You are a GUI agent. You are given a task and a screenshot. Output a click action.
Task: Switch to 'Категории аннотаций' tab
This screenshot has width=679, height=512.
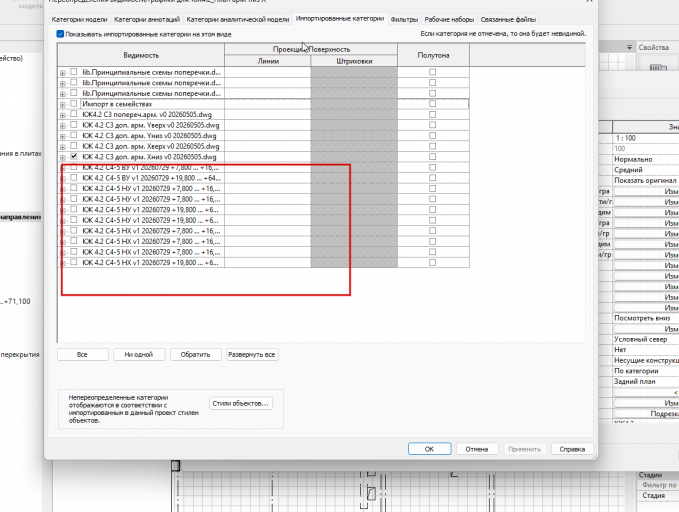pos(147,19)
